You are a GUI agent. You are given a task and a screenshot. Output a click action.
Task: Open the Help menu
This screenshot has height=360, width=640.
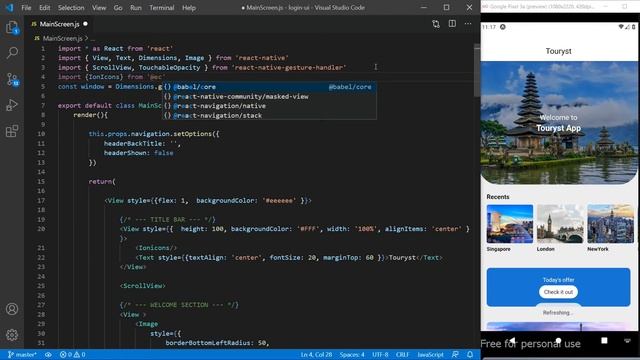tap(189, 8)
